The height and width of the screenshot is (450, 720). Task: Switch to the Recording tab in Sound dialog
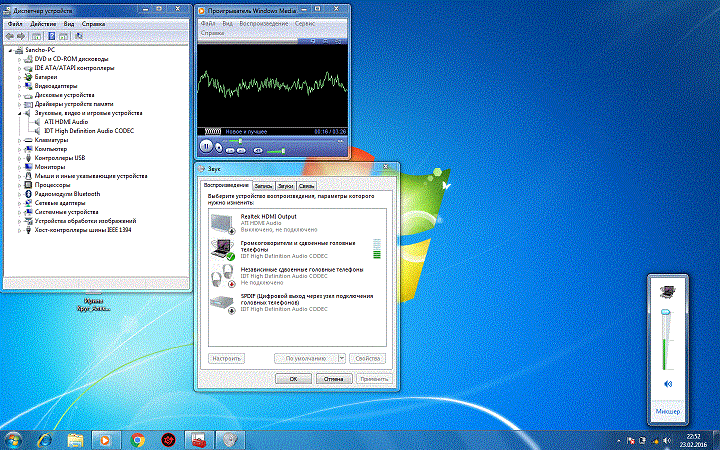(263, 186)
